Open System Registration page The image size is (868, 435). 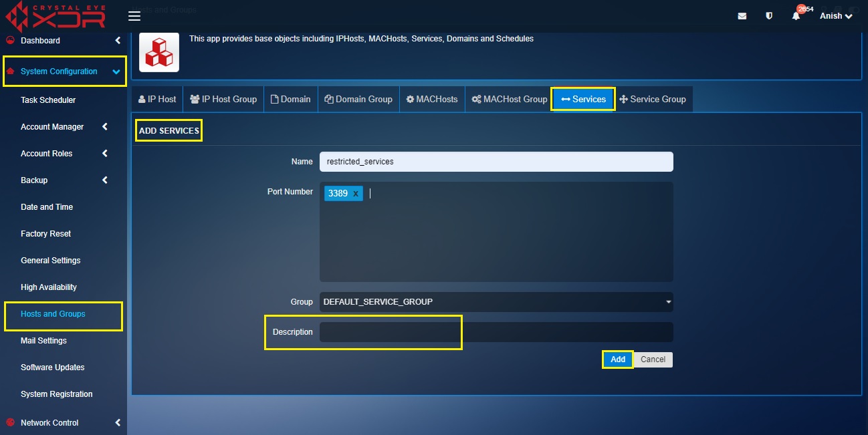point(57,394)
